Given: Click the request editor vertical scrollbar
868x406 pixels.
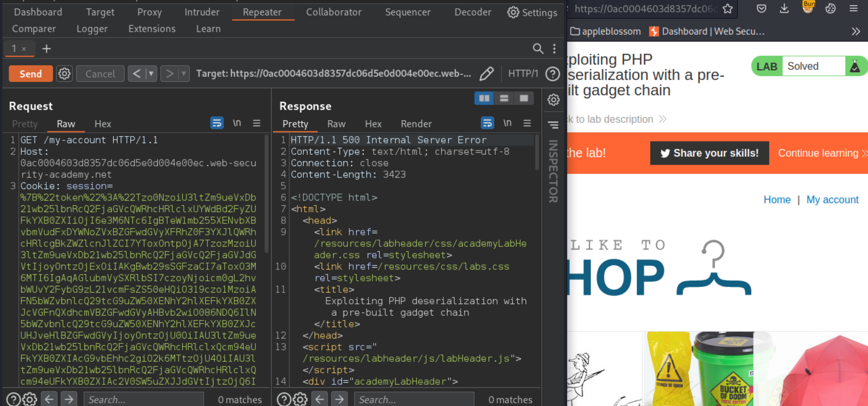Looking at the screenshot, I should pyautogui.click(x=267, y=193).
